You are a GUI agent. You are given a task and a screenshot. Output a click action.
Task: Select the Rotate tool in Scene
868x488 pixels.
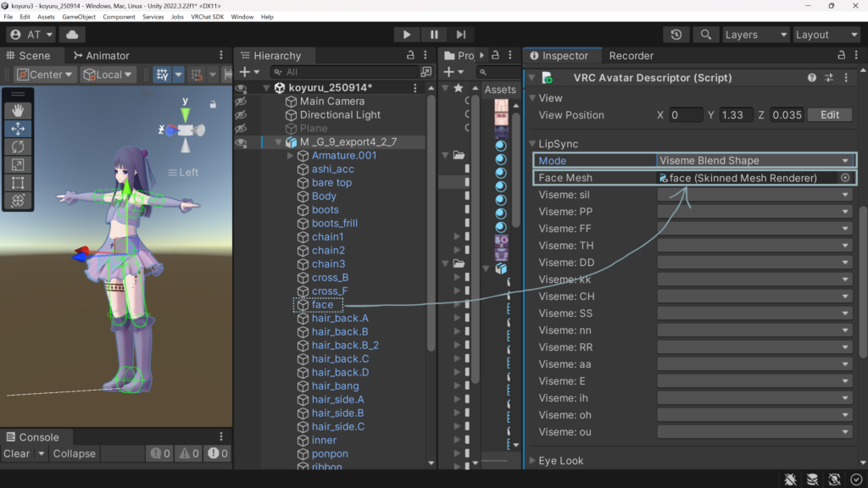pyautogui.click(x=18, y=147)
